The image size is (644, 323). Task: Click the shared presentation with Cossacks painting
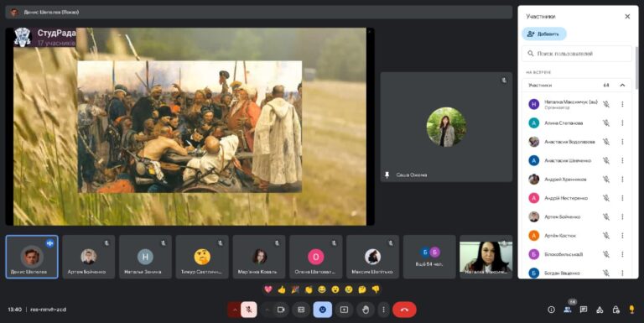tap(190, 127)
